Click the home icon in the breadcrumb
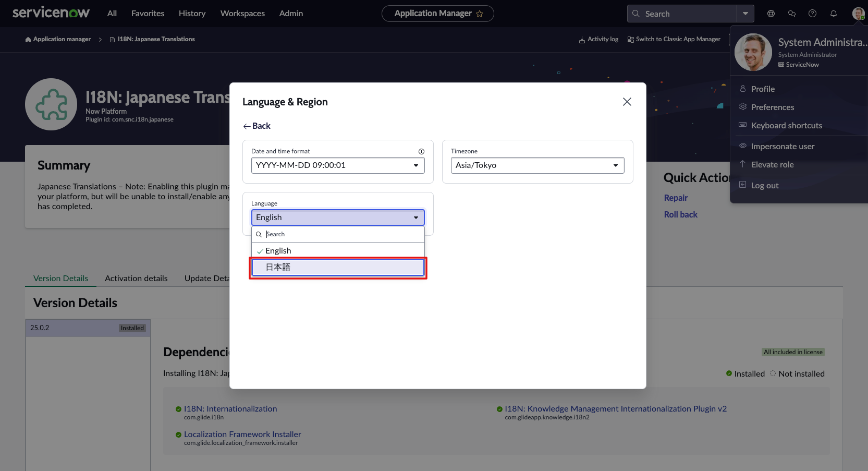 [27, 39]
